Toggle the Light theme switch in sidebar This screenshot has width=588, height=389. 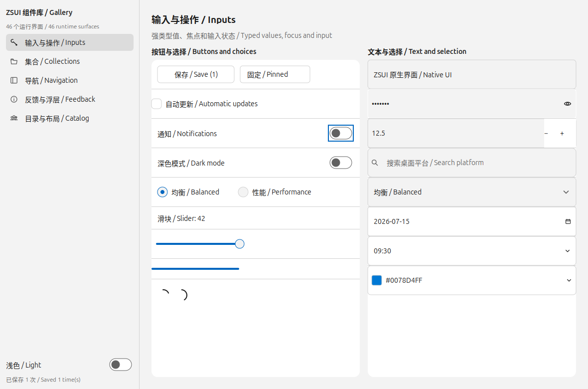coord(121,365)
